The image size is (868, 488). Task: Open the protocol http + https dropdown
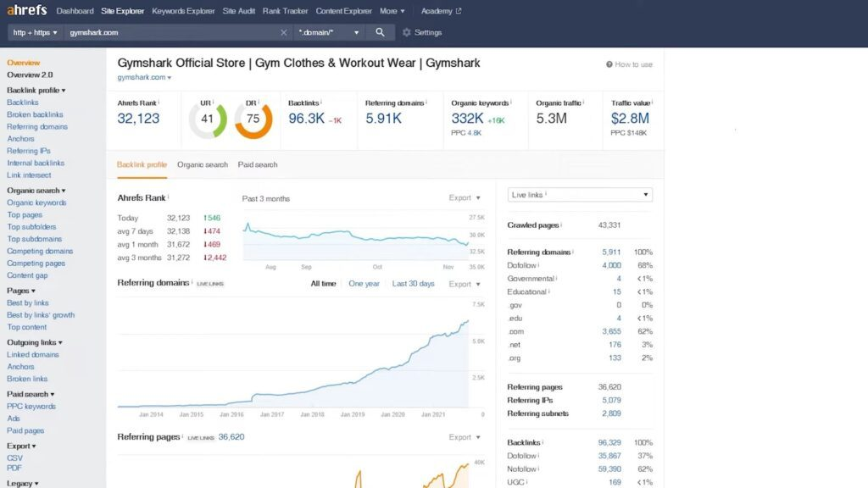[35, 33]
